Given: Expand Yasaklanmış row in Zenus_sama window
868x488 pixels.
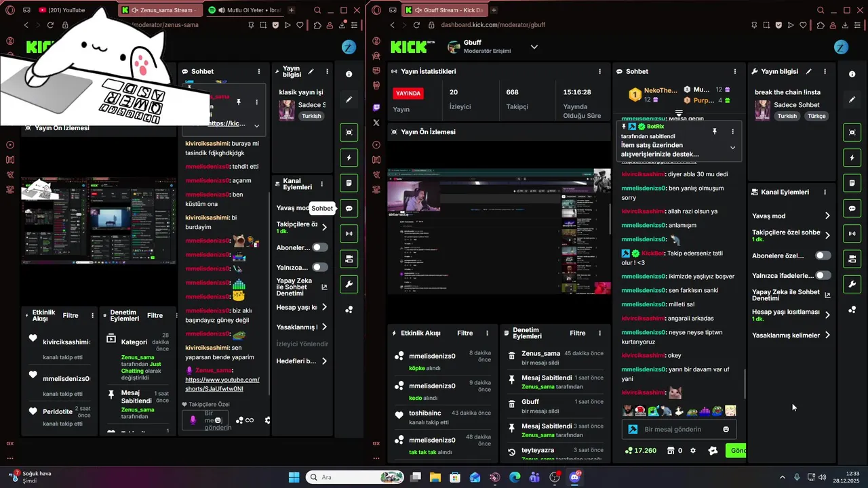Looking at the screenshot, I should 324,327.
